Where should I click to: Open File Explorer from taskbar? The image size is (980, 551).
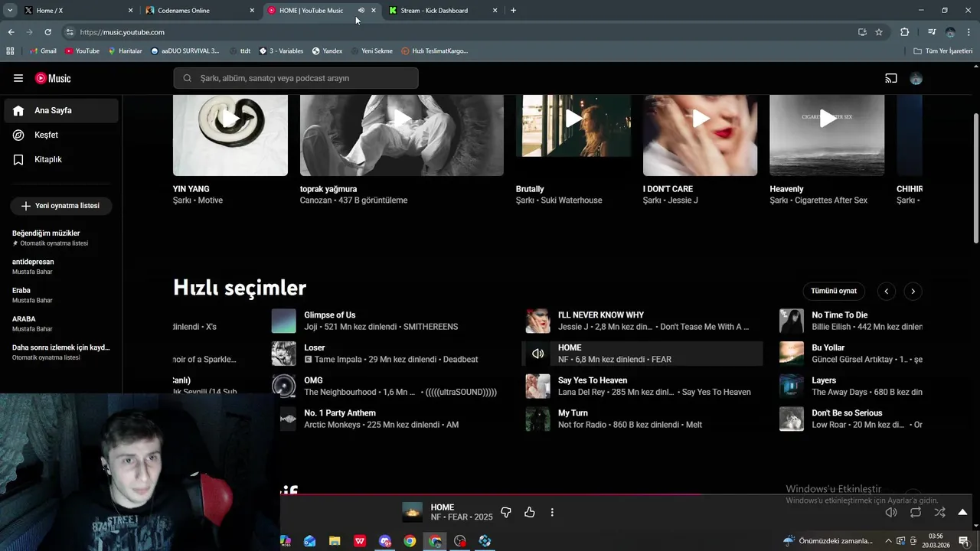(x=335, y=541)
